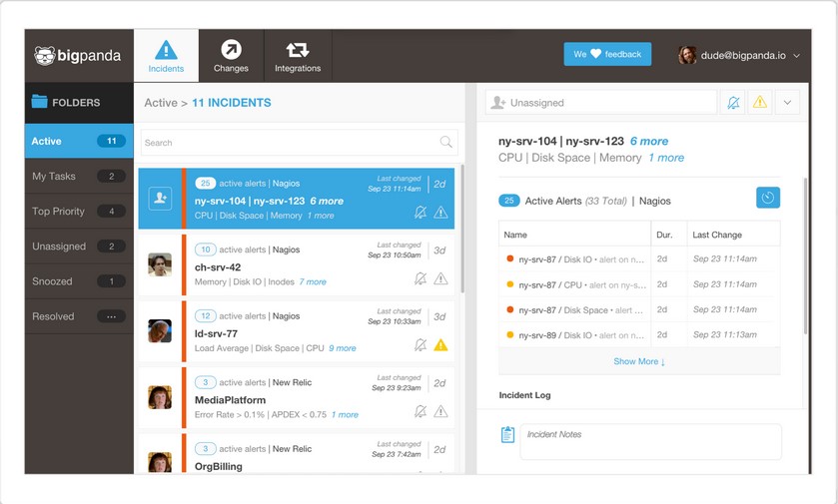Click the 3 alerts badge on MediaPlatform

point(205,382)
